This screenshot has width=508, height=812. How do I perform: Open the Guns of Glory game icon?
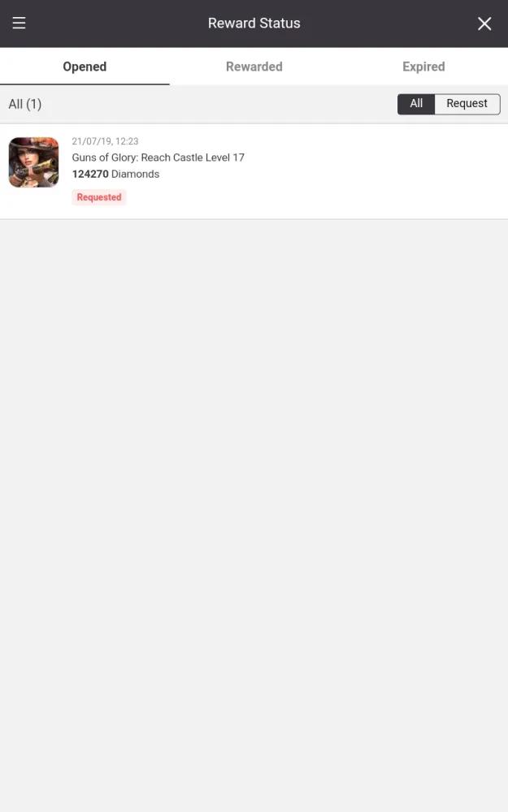pos(33,162)
